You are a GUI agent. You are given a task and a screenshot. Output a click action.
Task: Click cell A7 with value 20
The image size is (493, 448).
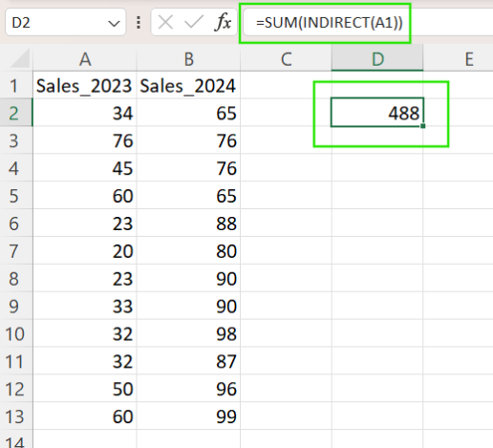[85, 251]
